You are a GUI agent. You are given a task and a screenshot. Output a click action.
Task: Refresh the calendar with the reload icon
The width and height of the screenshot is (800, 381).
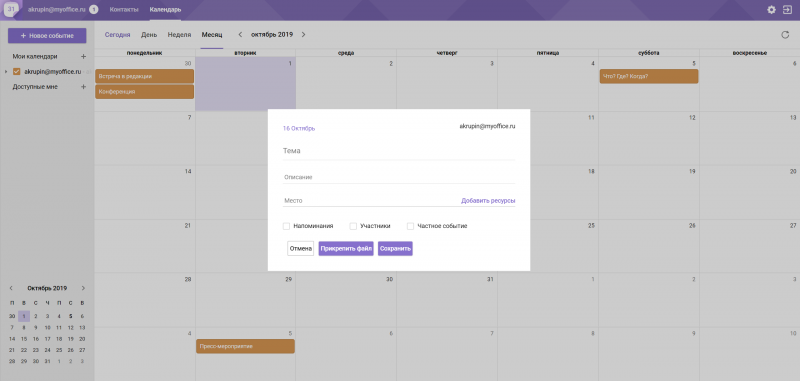tap(785, 35)
